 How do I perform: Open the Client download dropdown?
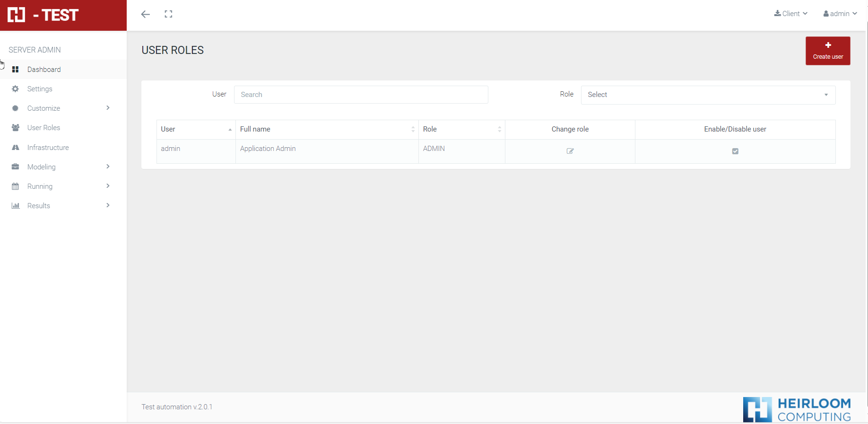(791, 14)
